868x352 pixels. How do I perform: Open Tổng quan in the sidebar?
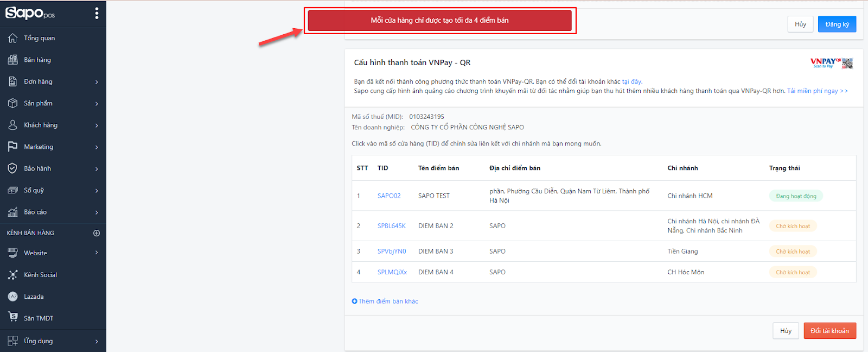point(39,38)
